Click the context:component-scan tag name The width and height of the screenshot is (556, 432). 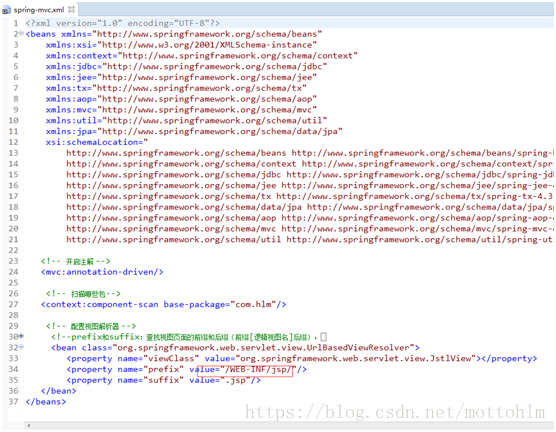(102, 304)
